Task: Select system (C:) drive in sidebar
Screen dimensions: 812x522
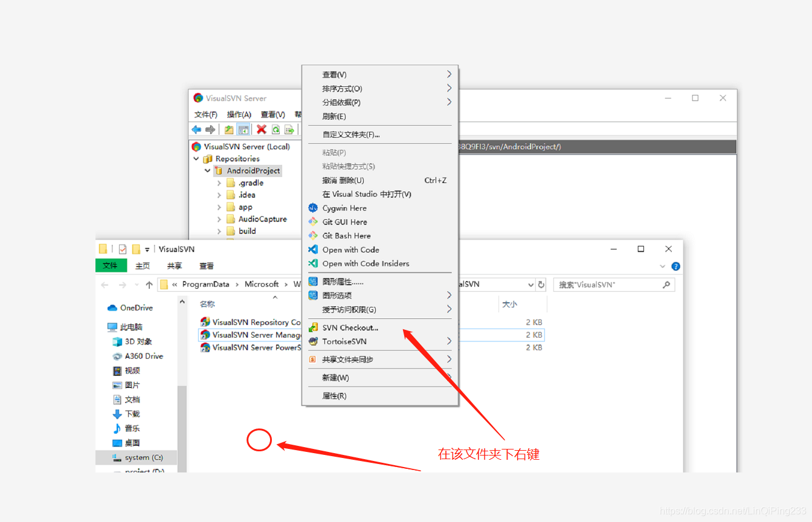Action: pyautogui.click(x=137, y=457)
